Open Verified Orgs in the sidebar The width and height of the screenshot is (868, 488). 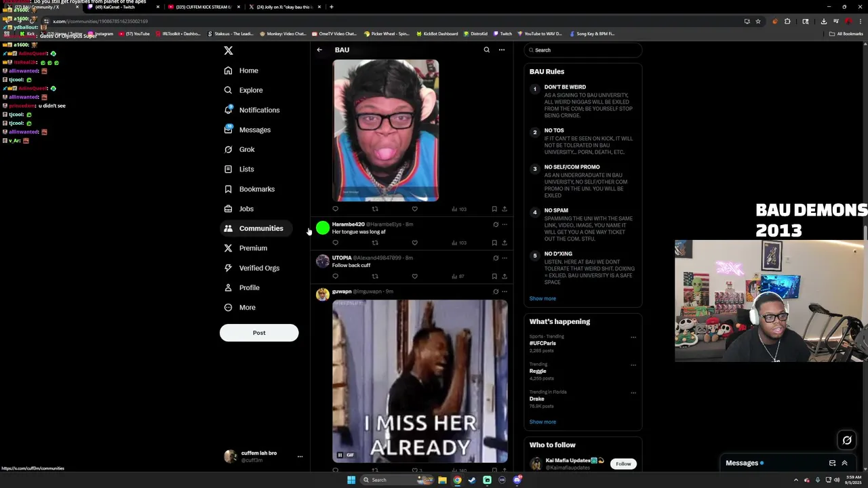(x=252, y=268)
